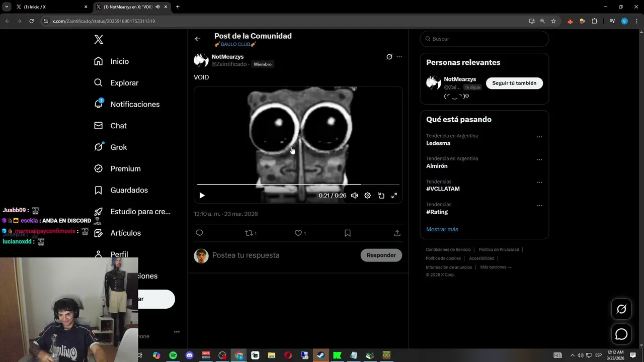Image resolution: width=644 pixels, height=362 pixels.
Task: Click the back arrow beside Post de la Comunidad
Action: pyautogui.click(x=198, y=39)
